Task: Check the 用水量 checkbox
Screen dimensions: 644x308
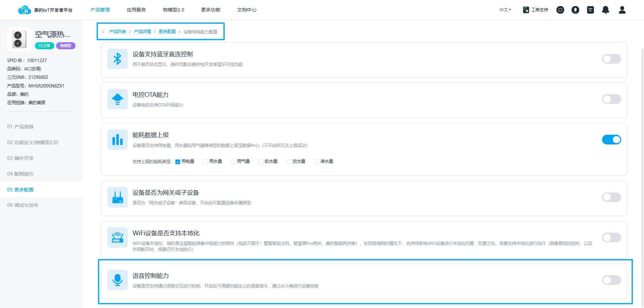Action: point(206,162)
